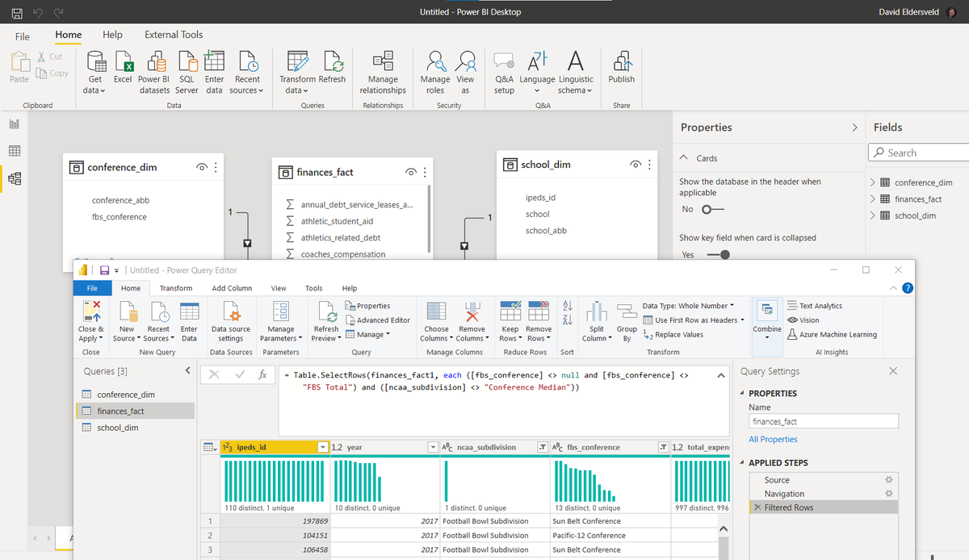Screen dimensions: 969x560
Task: Save icon in Power BI title bar
Action: pyautogui.click(x=17, y=12)
